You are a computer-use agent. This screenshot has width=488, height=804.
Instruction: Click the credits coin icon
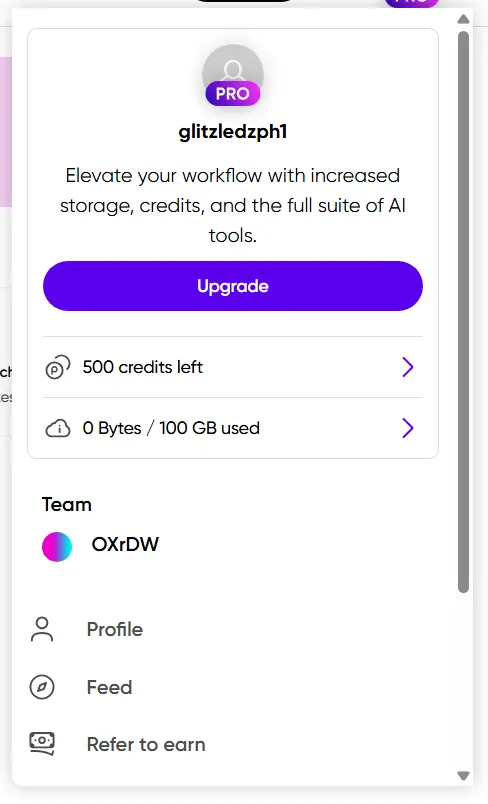(x=58, y=368)
